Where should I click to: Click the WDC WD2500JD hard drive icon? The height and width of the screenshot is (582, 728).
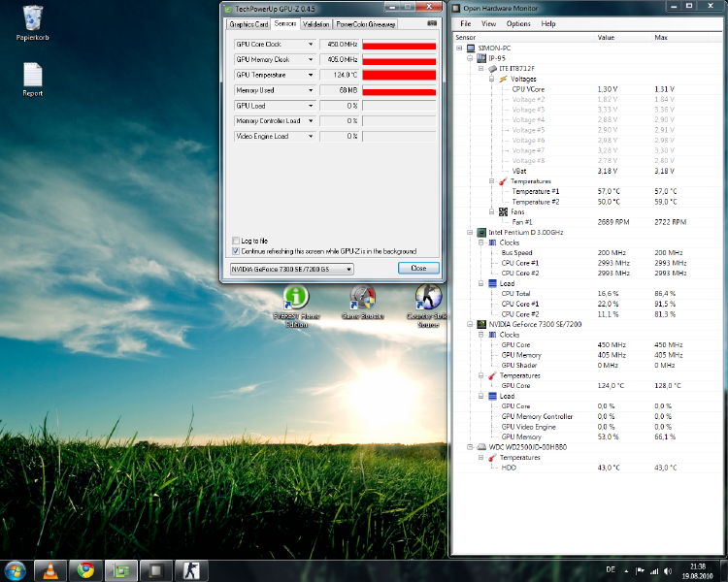[x=481, y=447]
